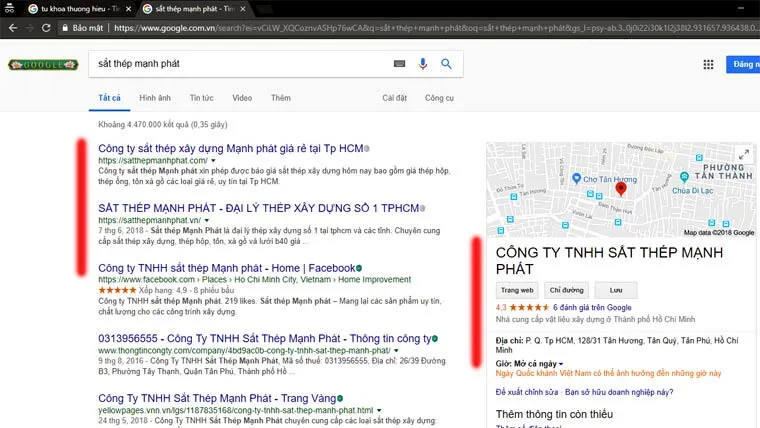Expand the map with fullscreen arrows icon
The image size is (760, 428).
(744, 155)
